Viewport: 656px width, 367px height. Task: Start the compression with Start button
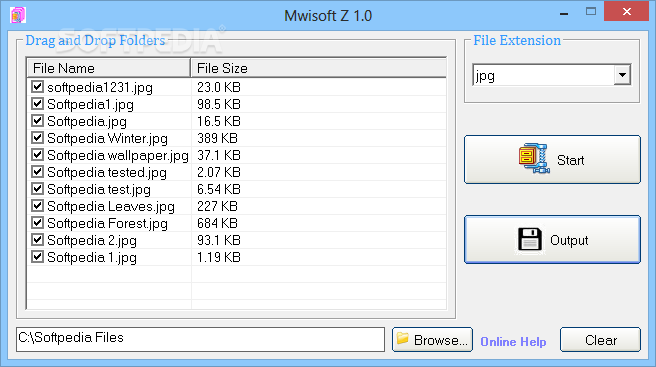[x=552, y=159]
